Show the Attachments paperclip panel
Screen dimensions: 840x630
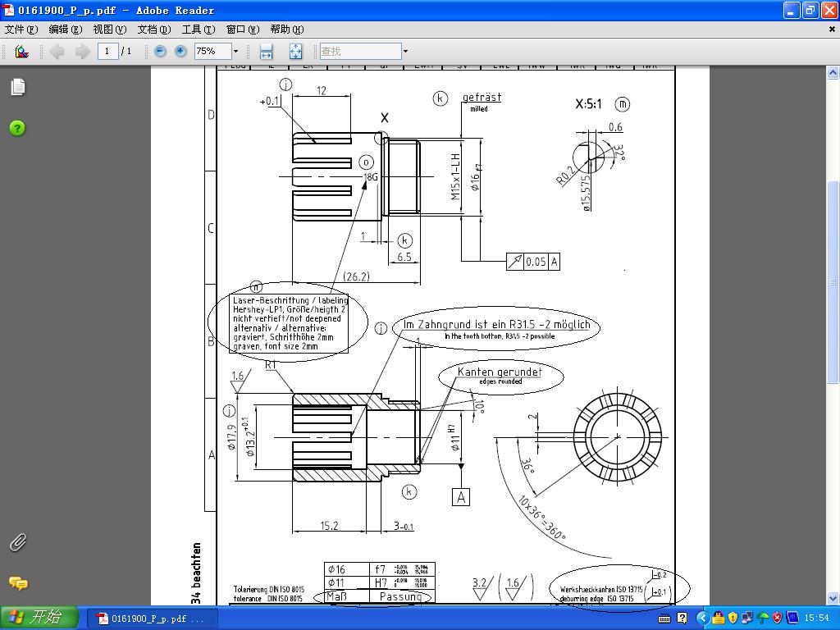point(18,542)
